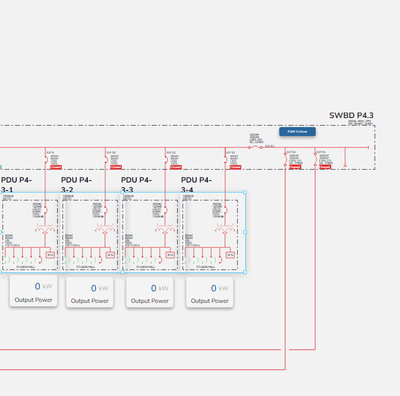The width and height of the screenshot is (400, 396).
Task: Click the SWBD P4.3 title label
Action: (351, 115)
